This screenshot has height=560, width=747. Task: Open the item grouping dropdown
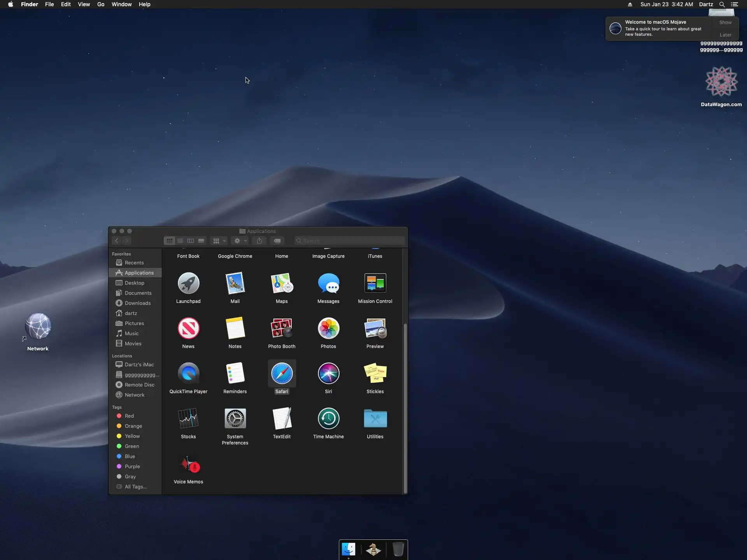[219, 241]
